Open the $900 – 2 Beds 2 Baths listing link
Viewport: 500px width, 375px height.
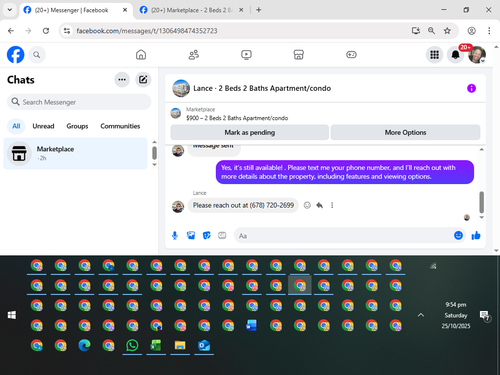point(237,118)
